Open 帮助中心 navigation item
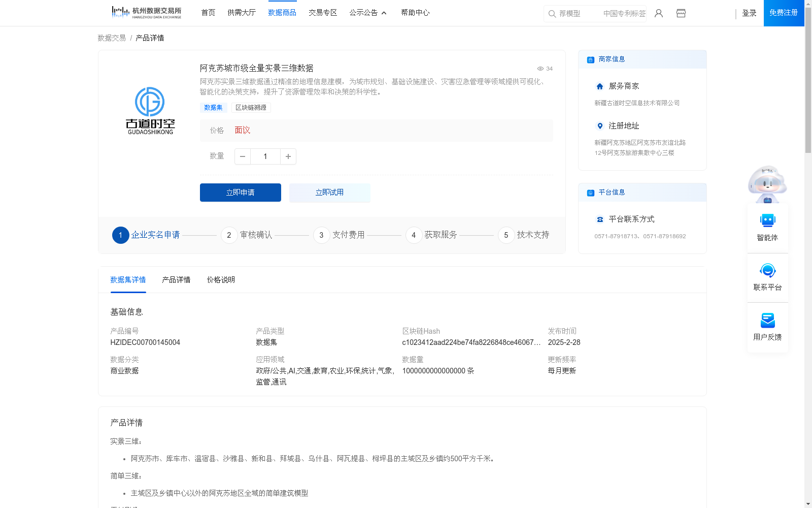The image size is (812, 508). 415,13
